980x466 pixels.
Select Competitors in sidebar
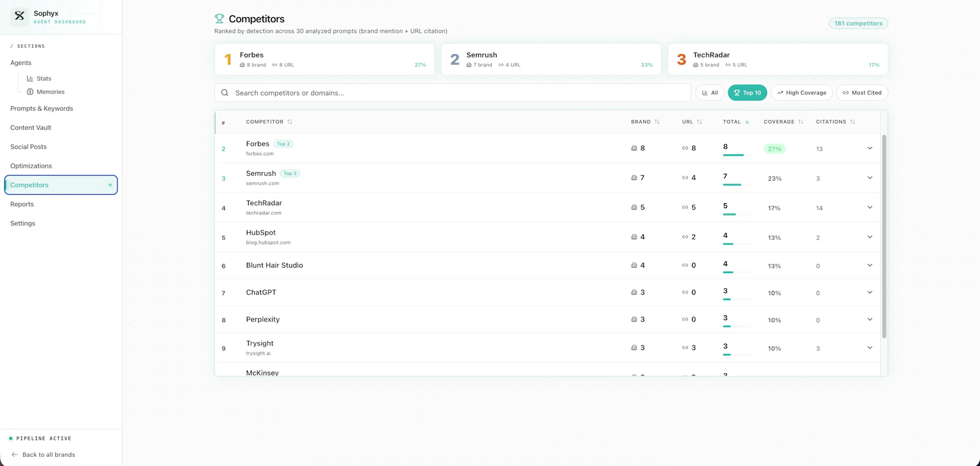(61, 185)
